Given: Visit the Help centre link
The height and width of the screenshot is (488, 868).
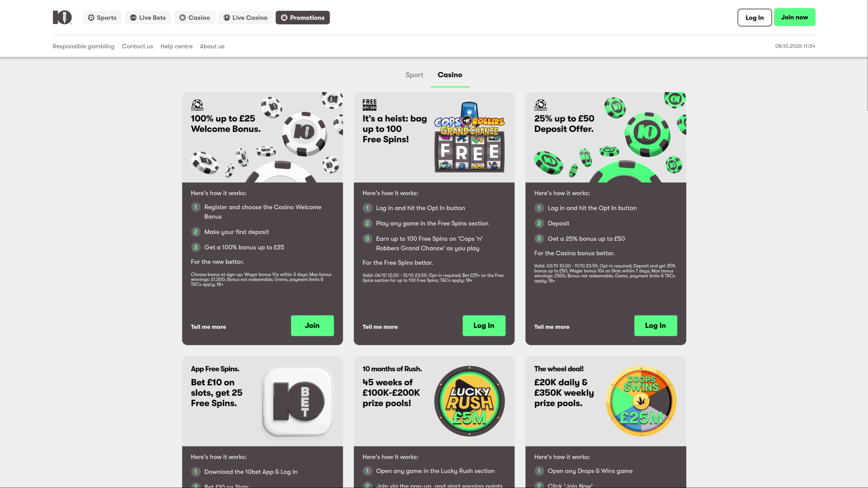Looking at the screenshot, I should click(x=176, y=46).
